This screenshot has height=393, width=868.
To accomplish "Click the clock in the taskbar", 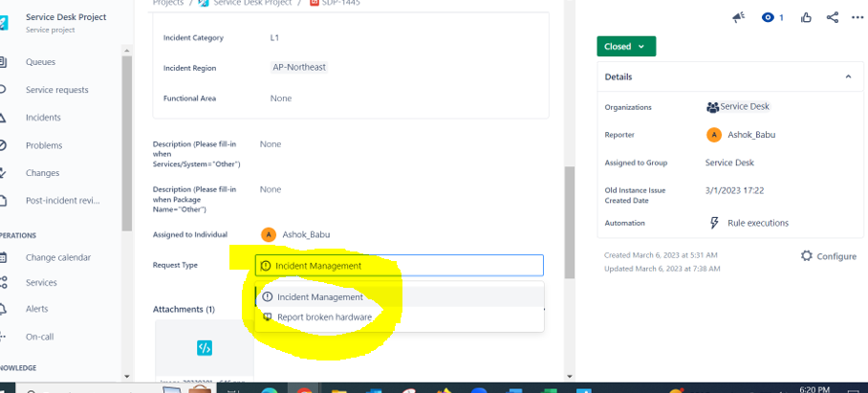I will 814,389.
